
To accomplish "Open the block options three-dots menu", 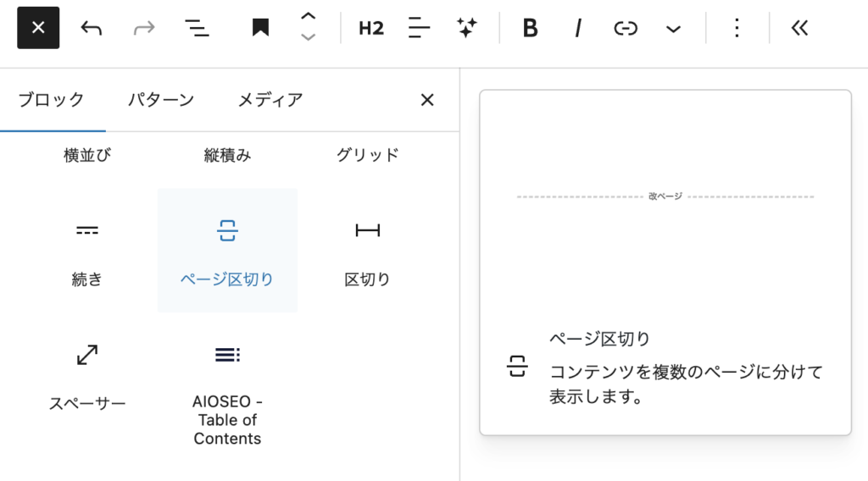I will [737, 28].
